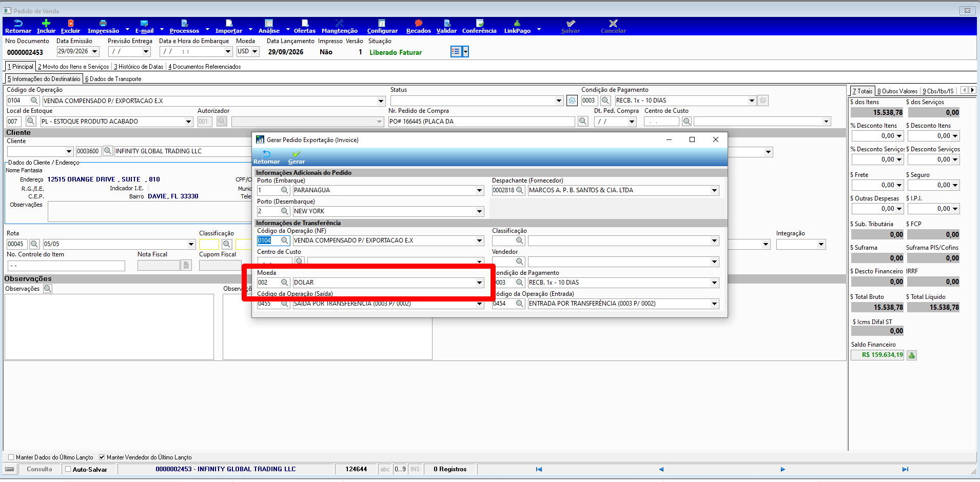
Task: Switch to Movto dos Itens e Serviços tab
Action: pyautogui.click(x=73, y=67)
